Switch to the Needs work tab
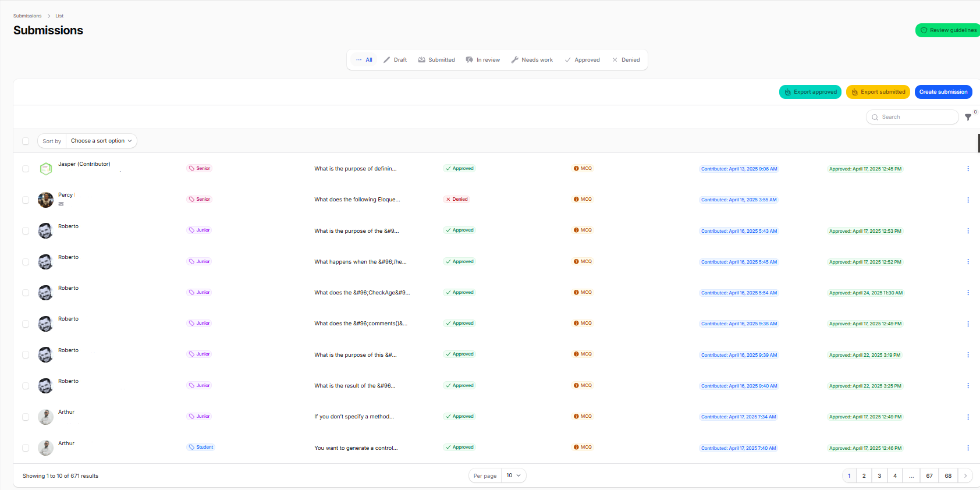Screen dimensions: 980x490 click(x=532, y=59)
